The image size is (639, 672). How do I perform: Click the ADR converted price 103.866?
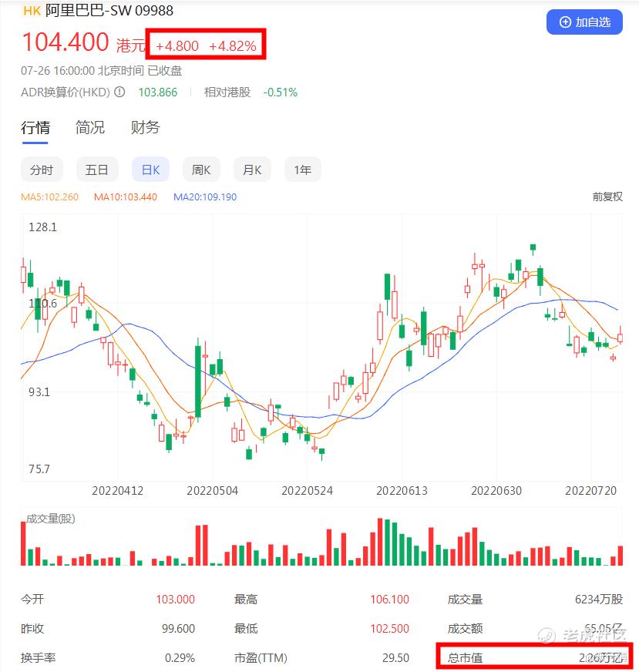[x=158, y=92]
